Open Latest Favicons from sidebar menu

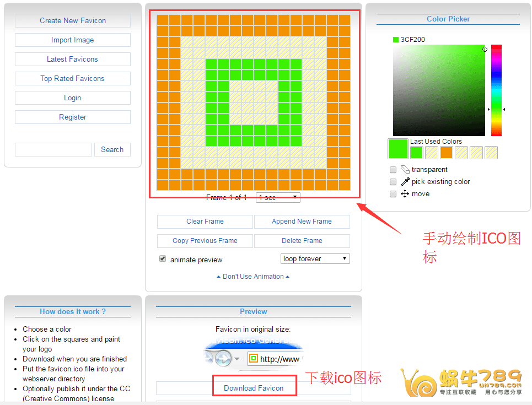click(x=72, y=60)
